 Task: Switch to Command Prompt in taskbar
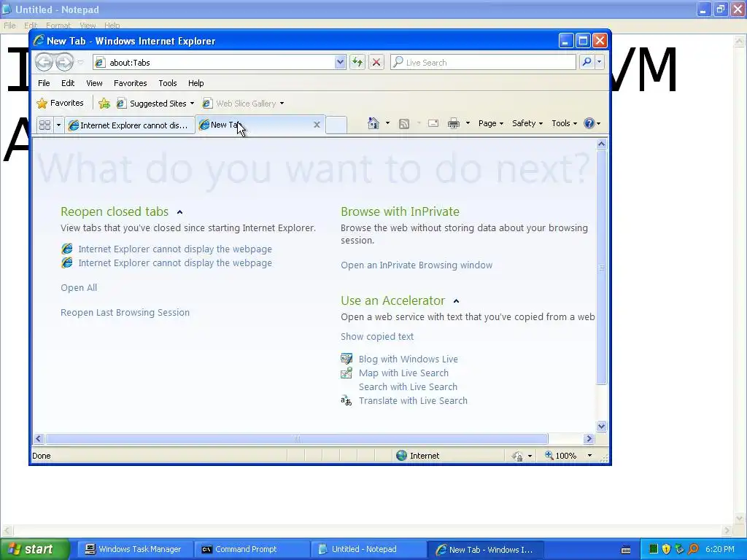click(251, 549)
